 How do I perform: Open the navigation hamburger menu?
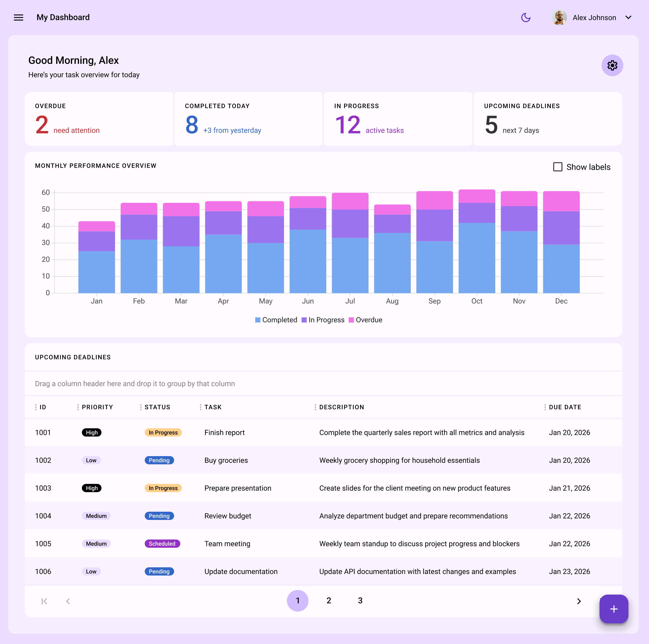pos(19,18)
